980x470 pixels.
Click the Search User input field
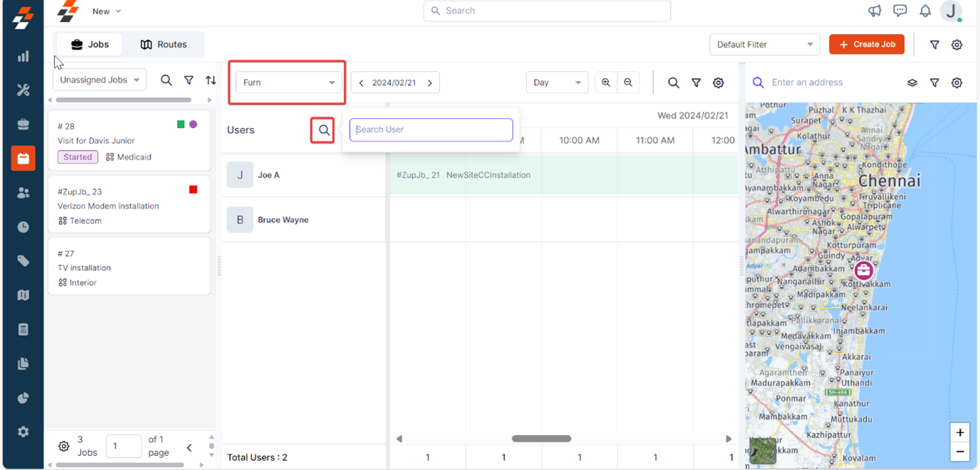[431, 129]
